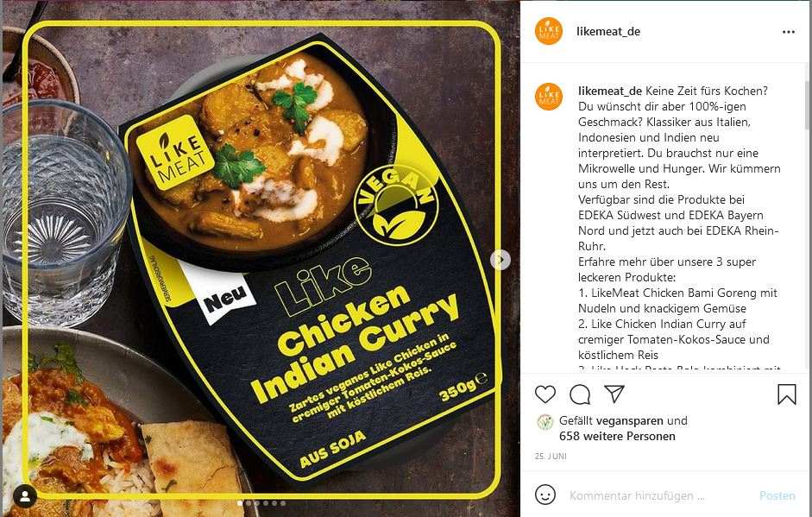Select the second carousel indicator dot
Image resolution: width=812 pixels, height=517 pixels.
249,503
